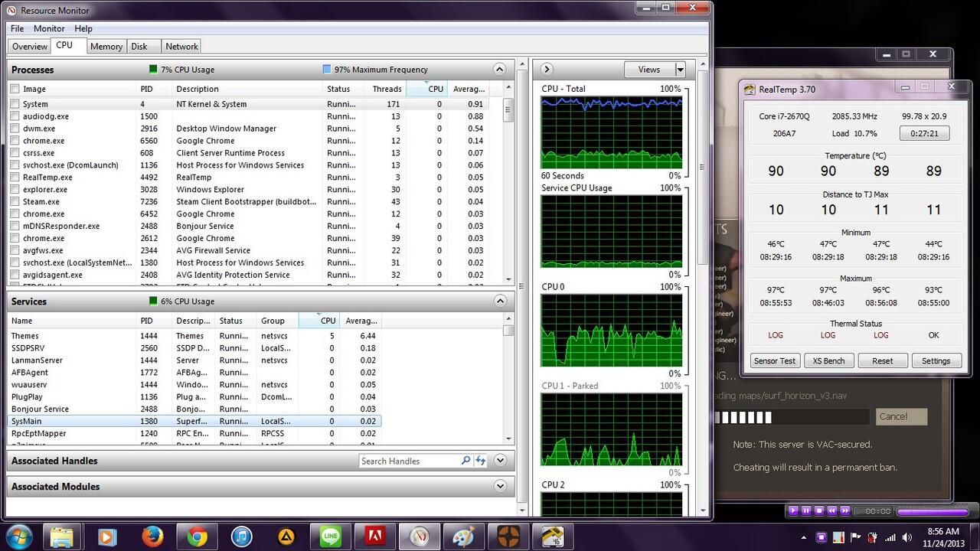Open the LINE app from the taskbar

point(331,536)
